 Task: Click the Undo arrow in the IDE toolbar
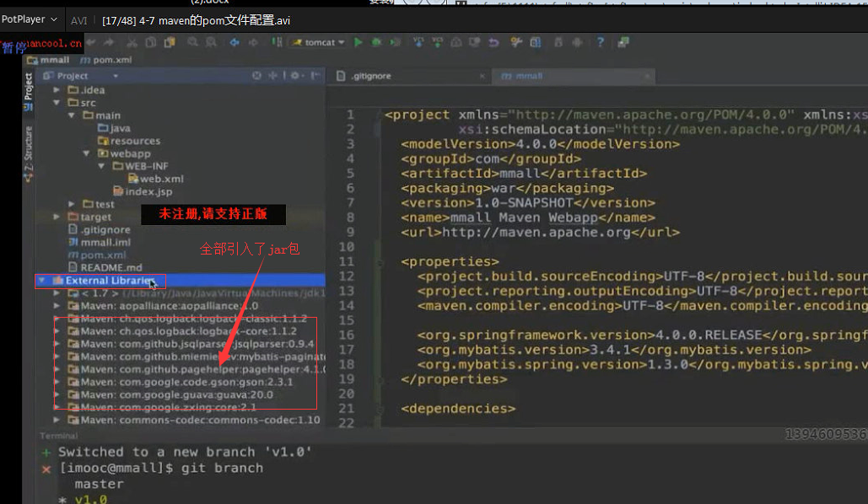(92, 42)
